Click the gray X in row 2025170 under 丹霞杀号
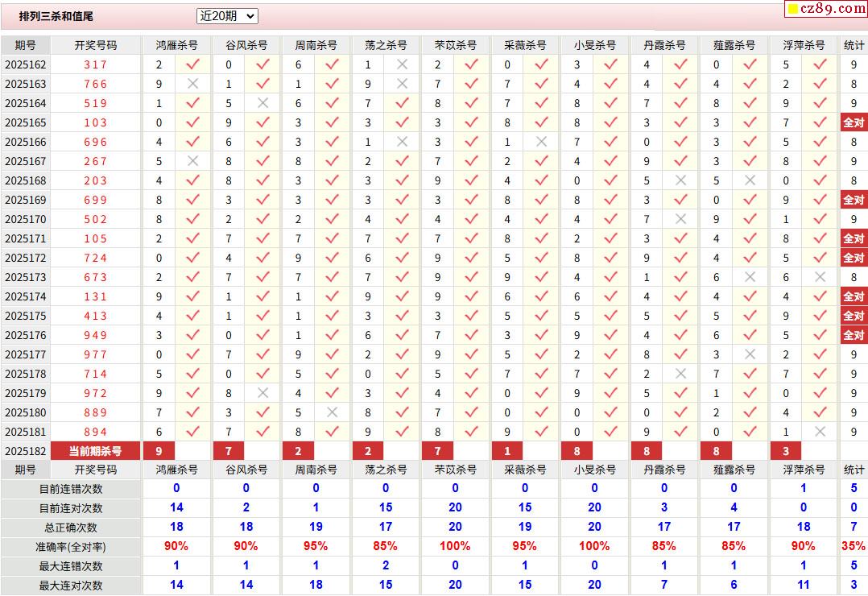This screenshot has height=596, width=868. click(681, 219)
